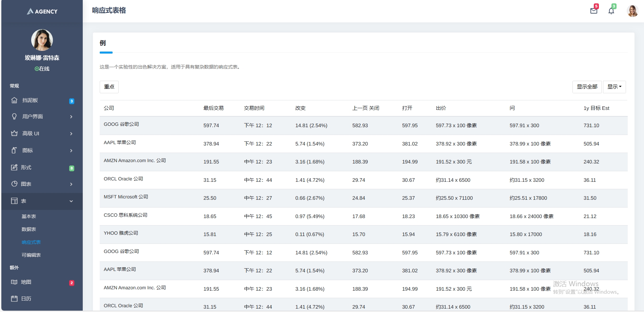The height and width of the screenshot is (312, 644).
Task: Open the sidebar profile picture
Action: click(x=42, y=40)
